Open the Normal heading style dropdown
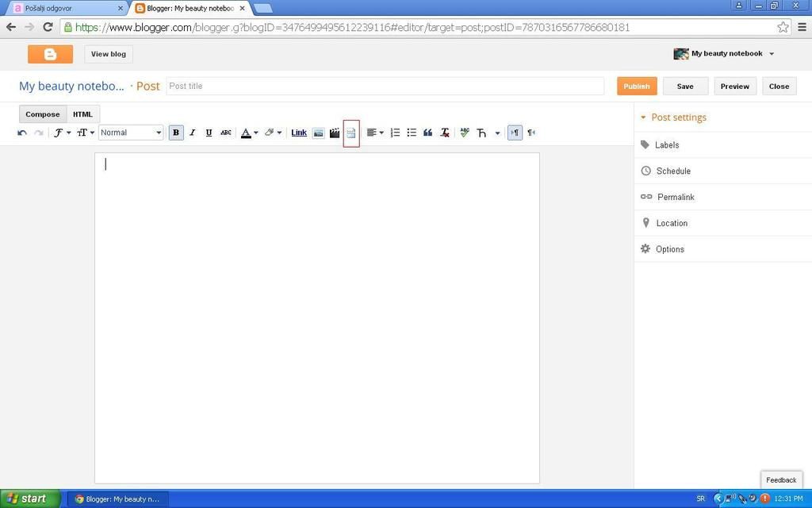 [x=131, y=133]
